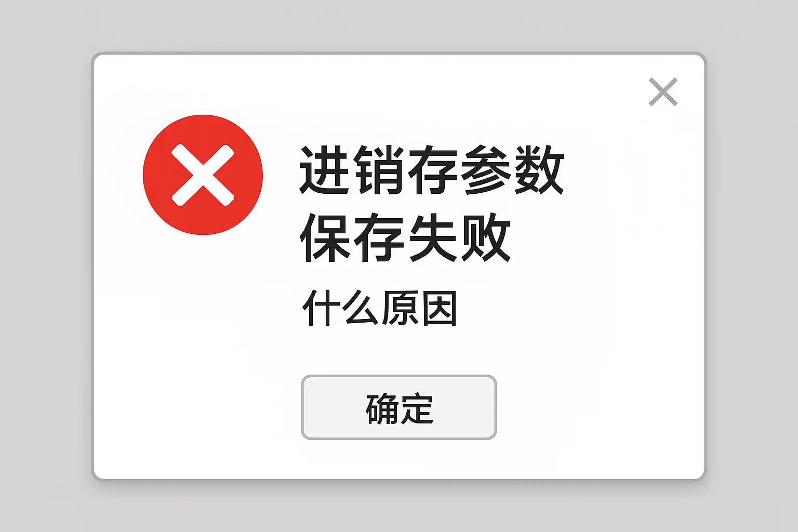Confirm the save failure with 确定
The image size is (798, 532).
398,407
